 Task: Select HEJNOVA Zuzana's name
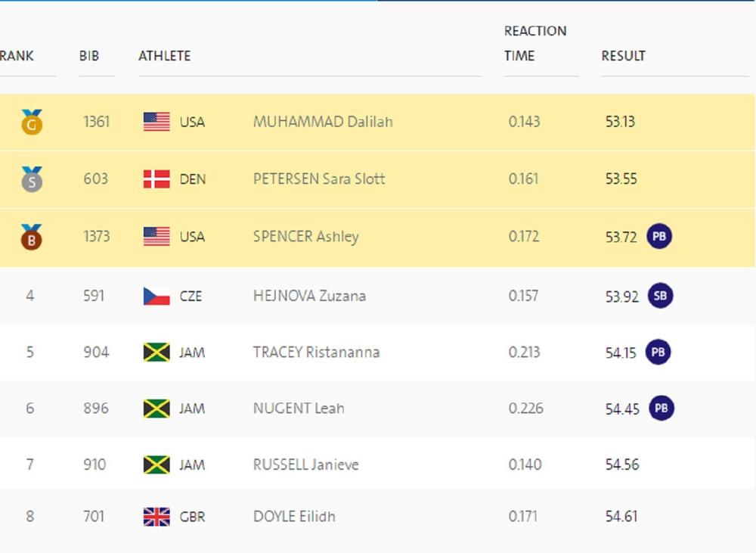pos(309,296)
